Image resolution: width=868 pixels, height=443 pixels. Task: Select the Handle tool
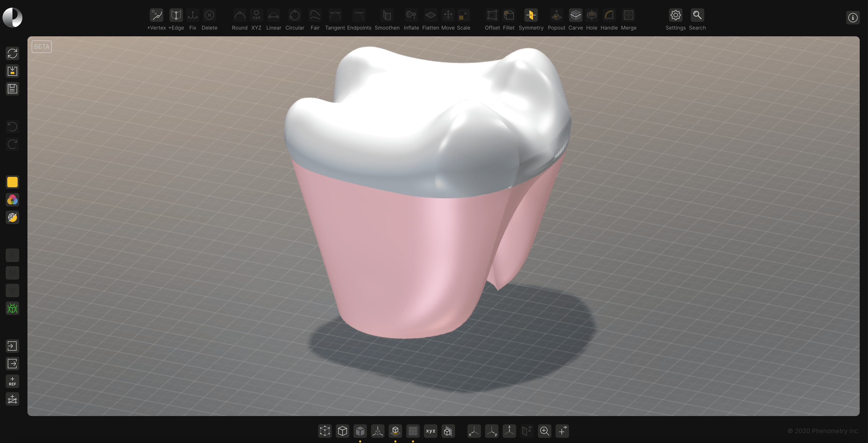(609, 15)
